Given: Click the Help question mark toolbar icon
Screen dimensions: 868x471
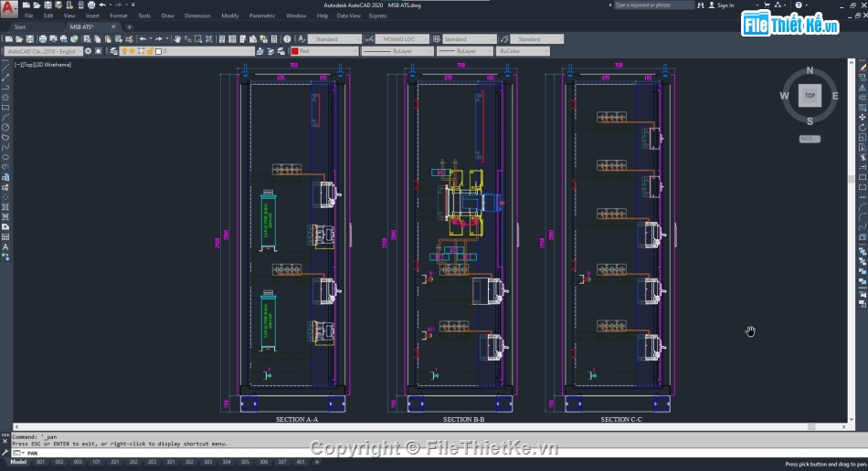Looking at the screenshot, I should point(287,39).
